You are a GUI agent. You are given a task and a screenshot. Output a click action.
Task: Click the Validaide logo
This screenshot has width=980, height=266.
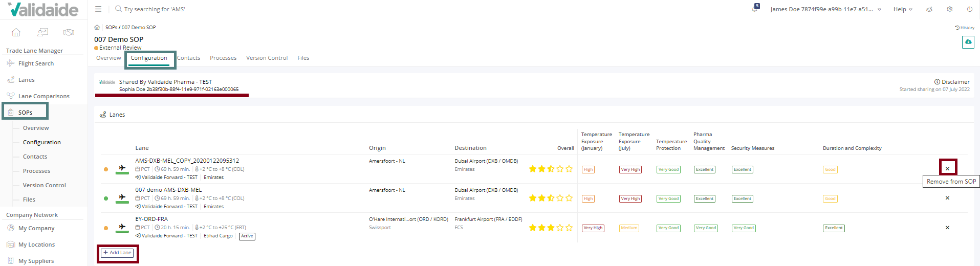pos(43,10)
